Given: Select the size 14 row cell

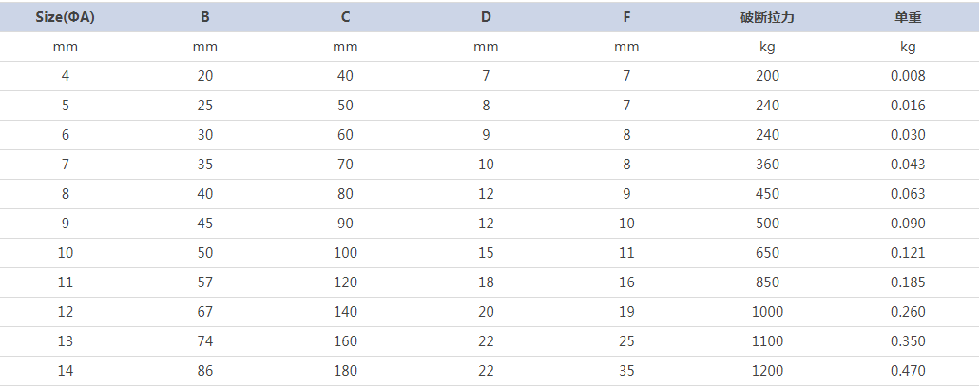Looking at the screenshot, I should [x=65, y=370].
